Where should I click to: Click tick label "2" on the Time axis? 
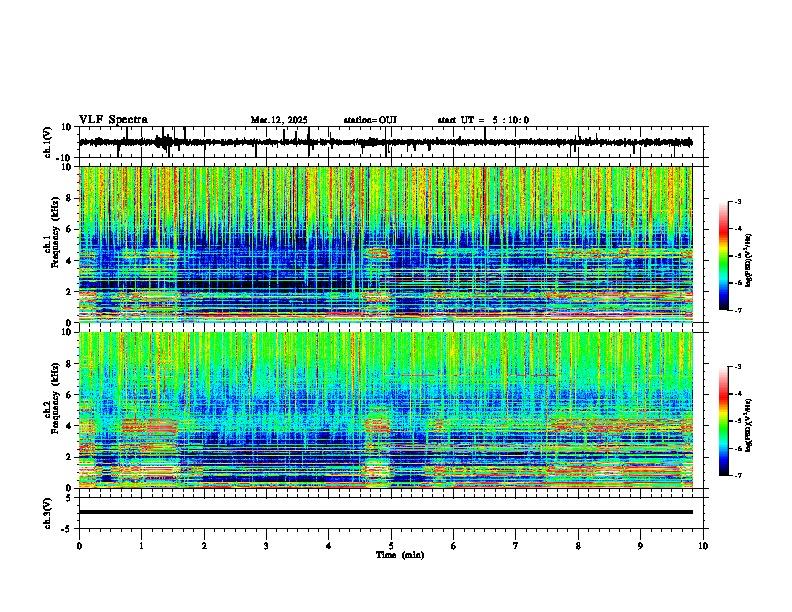point(204,546)
